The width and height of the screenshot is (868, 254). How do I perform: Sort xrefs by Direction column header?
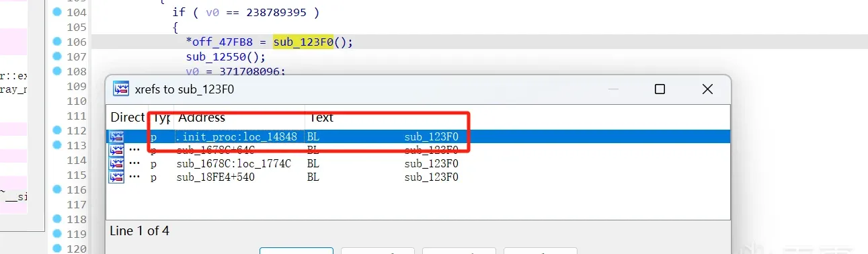(x=127, y=118)
